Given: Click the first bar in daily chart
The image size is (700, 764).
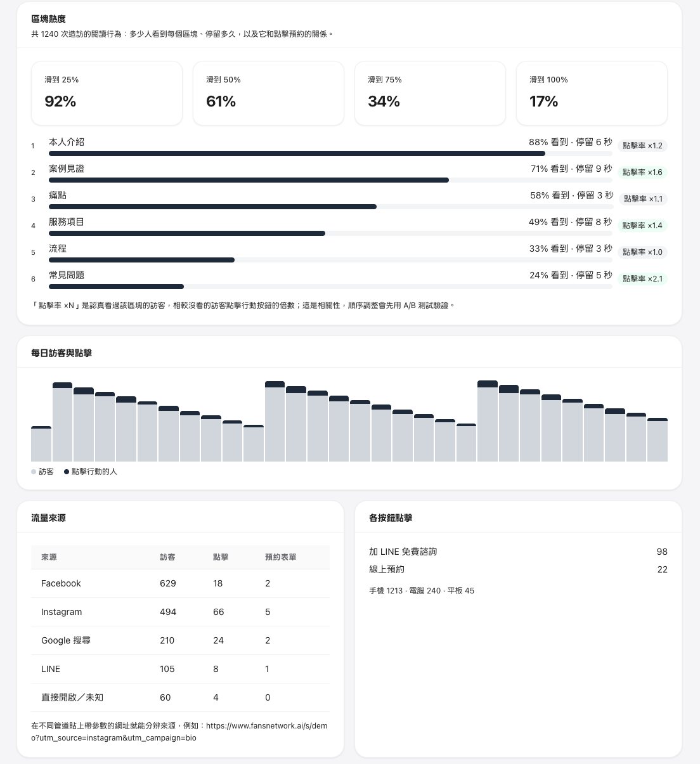Looking at the screenshot, I should 41,444.
